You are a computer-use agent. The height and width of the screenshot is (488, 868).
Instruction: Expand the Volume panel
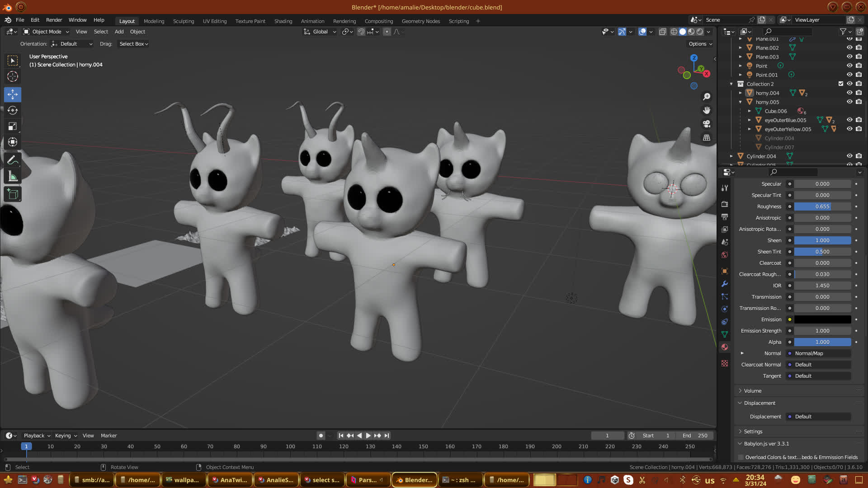[x=753, y=391]
